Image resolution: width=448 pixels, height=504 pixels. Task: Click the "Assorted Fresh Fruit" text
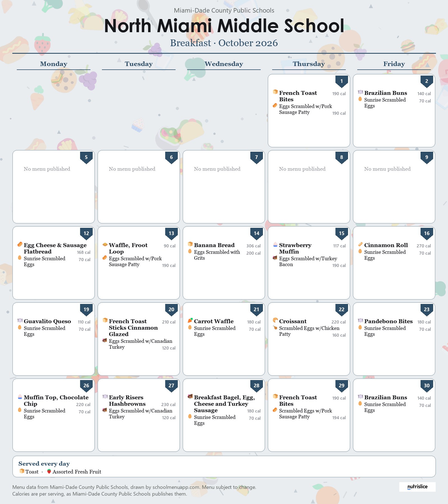[x=77, y=472]
